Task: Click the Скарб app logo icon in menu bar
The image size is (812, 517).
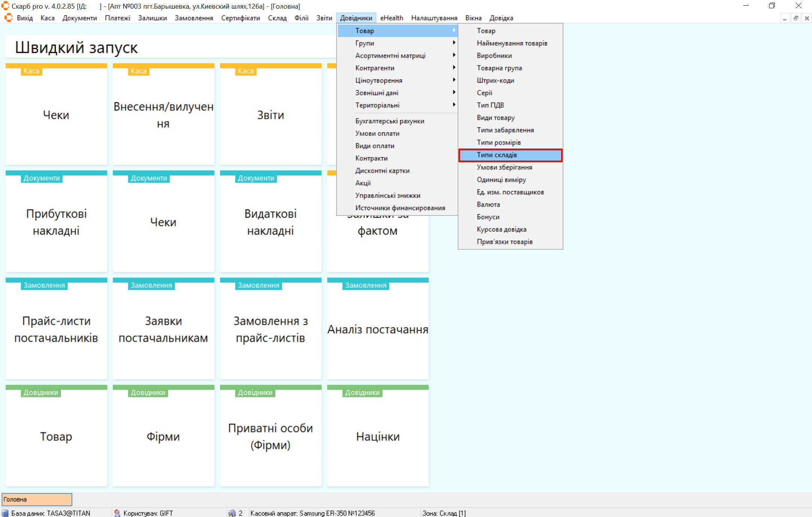Action: click(8, 18)
